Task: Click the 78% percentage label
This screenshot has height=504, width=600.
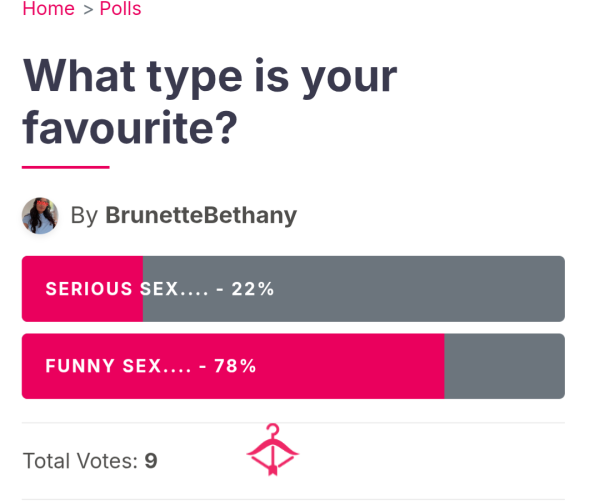Action: tap(235, 366)
